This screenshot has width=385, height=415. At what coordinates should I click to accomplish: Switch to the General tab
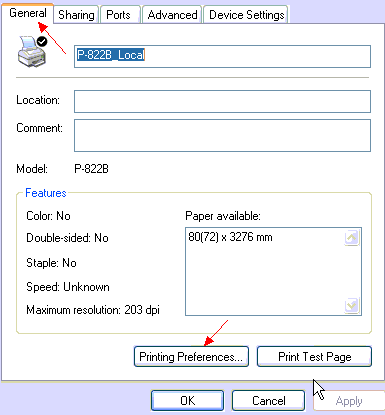tap(28, 13)
